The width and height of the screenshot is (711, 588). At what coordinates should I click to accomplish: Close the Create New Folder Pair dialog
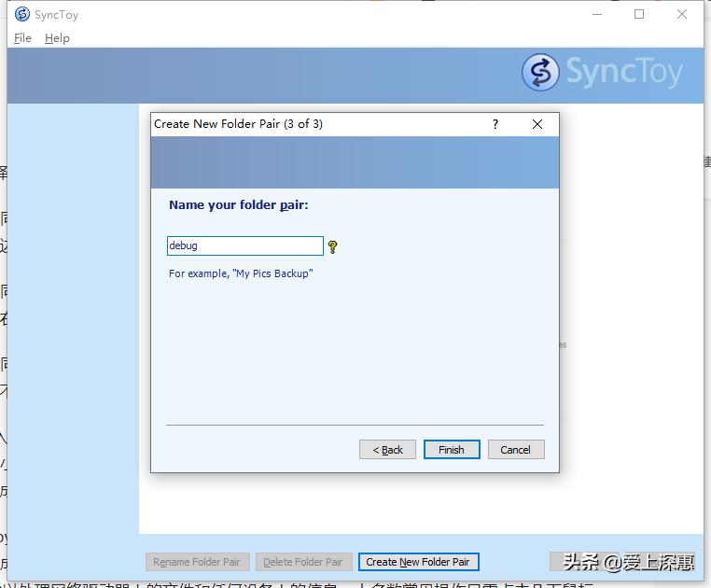[x=537, y=124]
